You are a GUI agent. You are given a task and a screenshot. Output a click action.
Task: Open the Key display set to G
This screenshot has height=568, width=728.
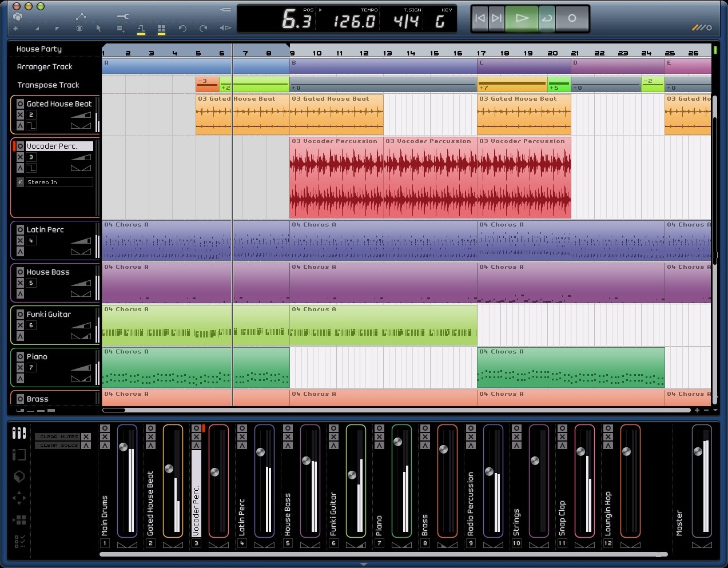(x=440, y=22)
